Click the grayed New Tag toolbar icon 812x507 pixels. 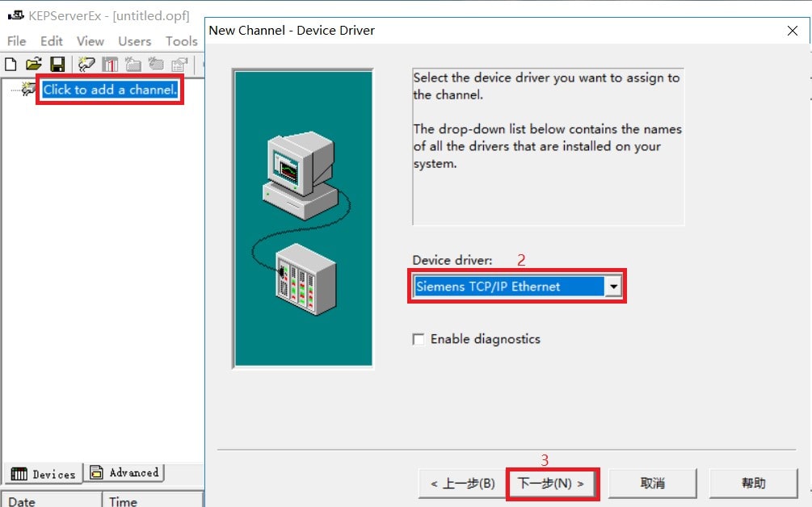156,64
